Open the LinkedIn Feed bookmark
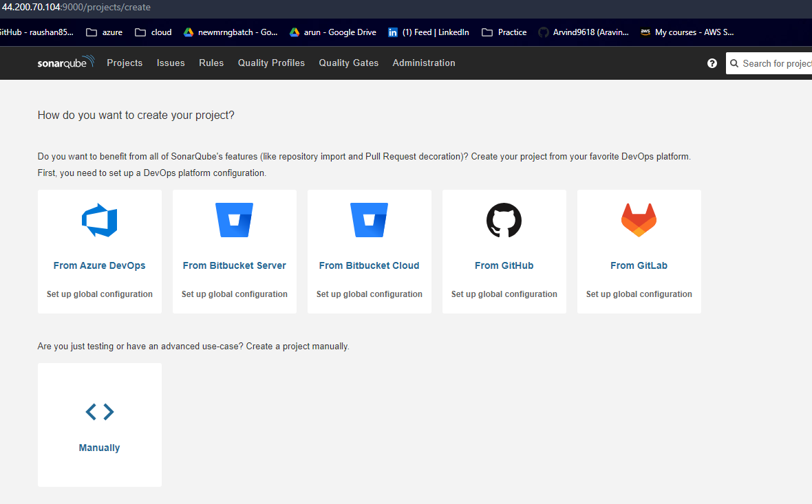The height and width of the screenshot is (504, 812). click(428, 32)
